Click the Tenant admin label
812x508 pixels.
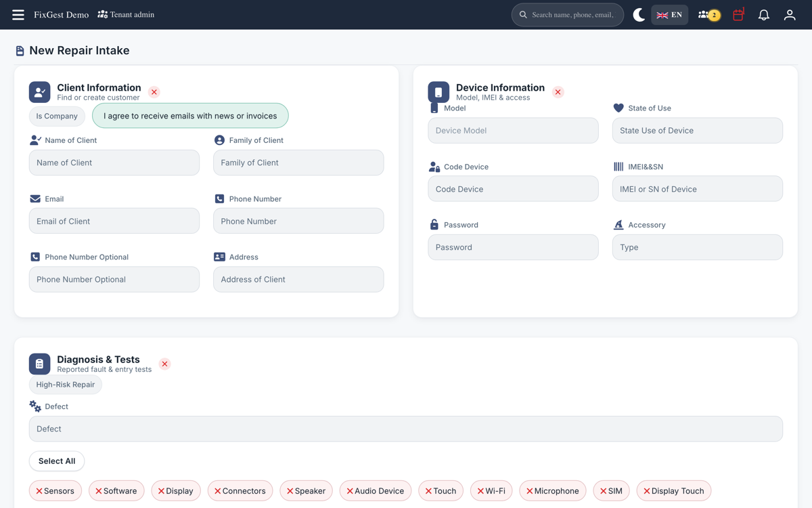coord(126,14)
